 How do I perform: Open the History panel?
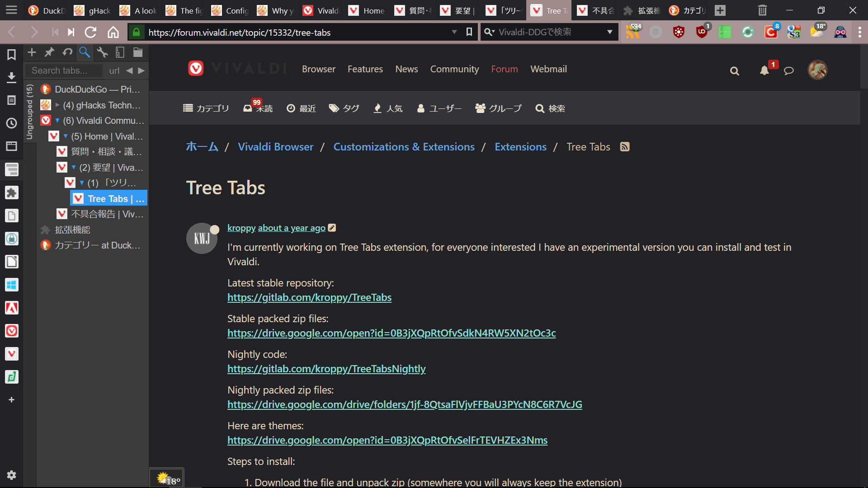pos(11,123)
